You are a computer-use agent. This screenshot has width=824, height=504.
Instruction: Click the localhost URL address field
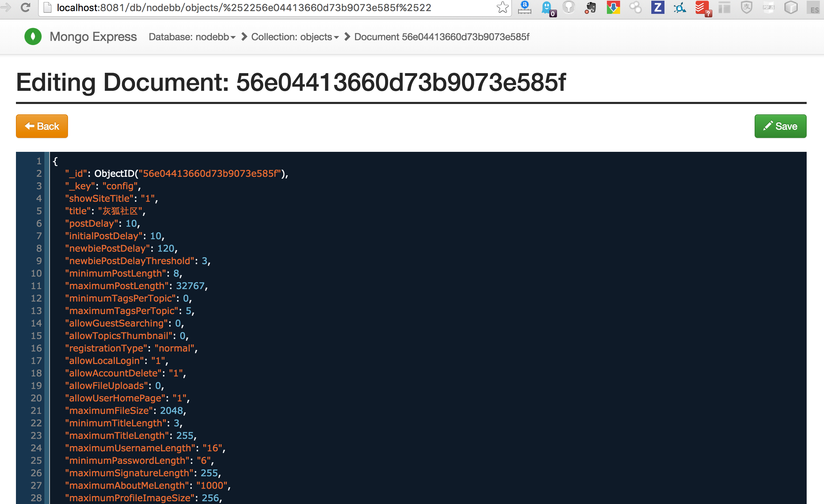coord(243,8)
